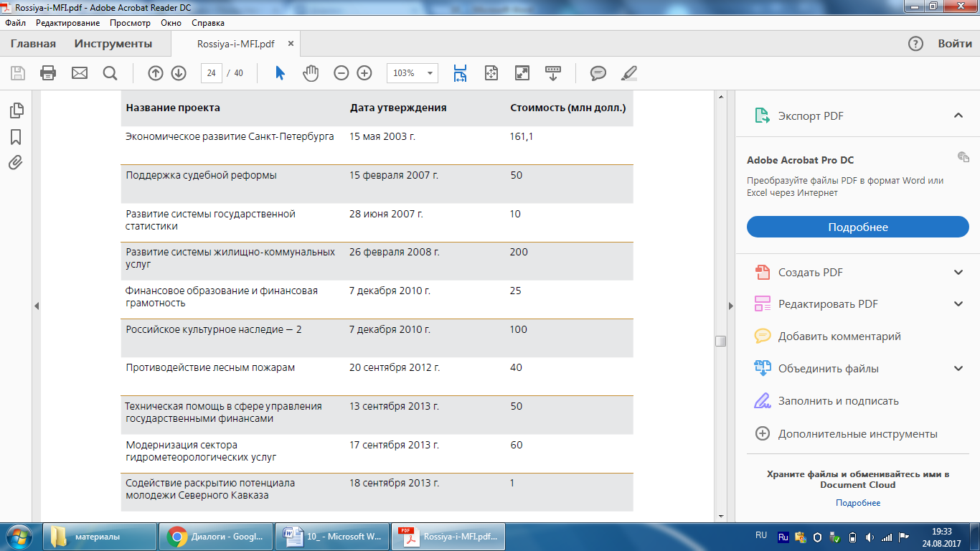The width and height of the screenshot is (980, 551).
Task: Open Attachments paperclip panel
Action: point(16,163)
